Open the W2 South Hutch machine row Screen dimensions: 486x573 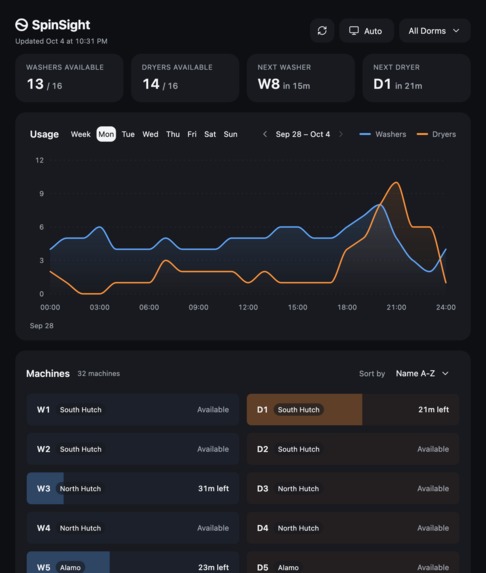click(133, 449)
